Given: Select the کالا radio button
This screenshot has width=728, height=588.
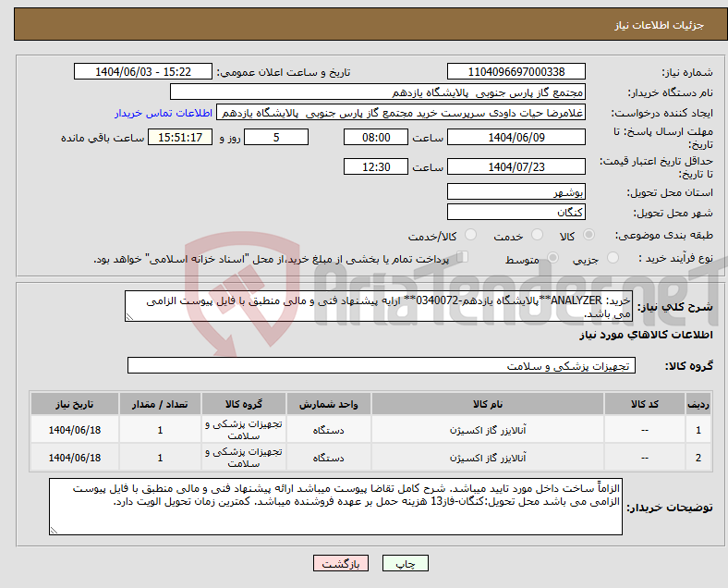Looking at the screenshot, I should coord(591,237).
